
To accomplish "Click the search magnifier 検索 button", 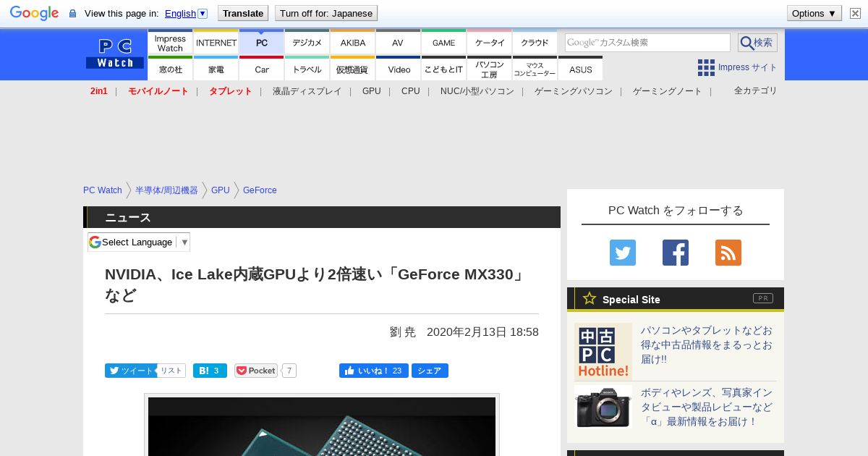I will pos(757,43).
